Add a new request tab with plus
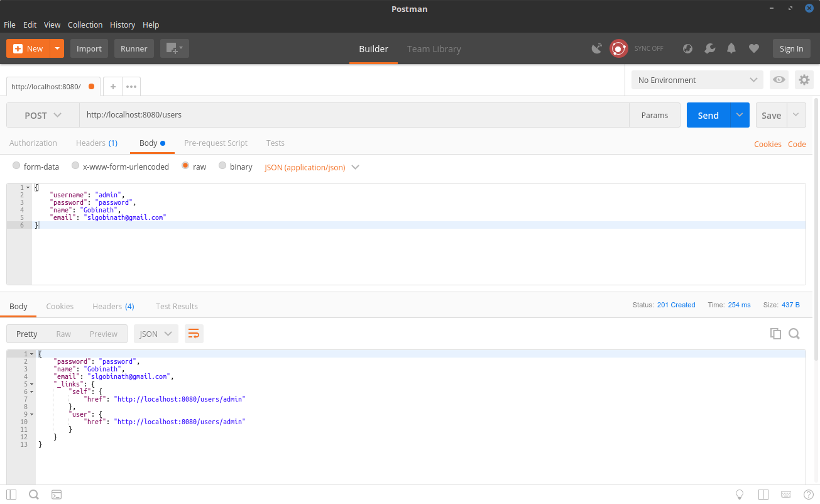The image size is (820, 504). click(113, 87)
